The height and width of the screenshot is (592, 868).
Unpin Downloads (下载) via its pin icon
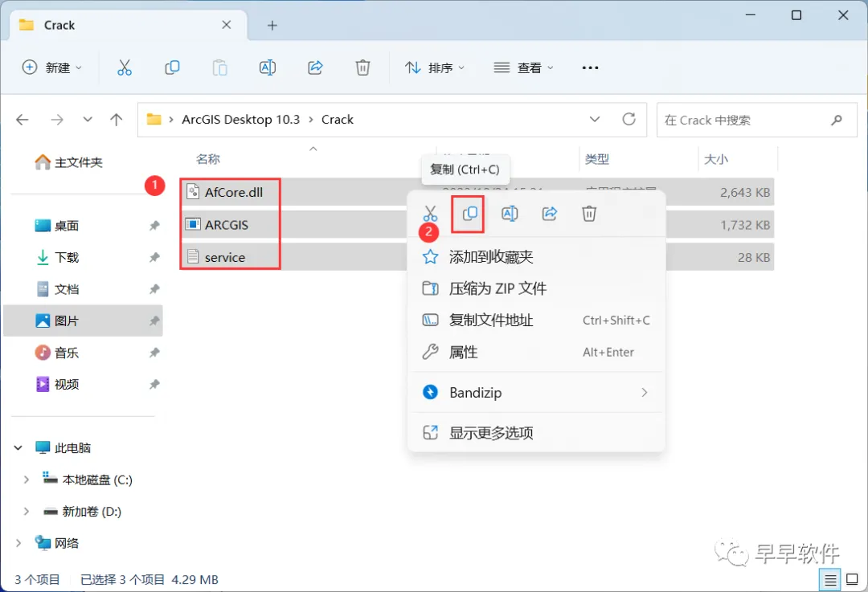pos(154,257)
